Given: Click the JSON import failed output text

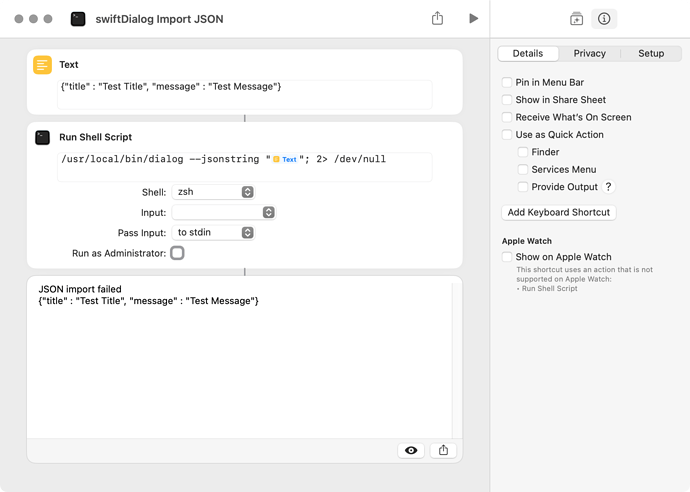Looking at the screenshot, I should tap(80, 289).
